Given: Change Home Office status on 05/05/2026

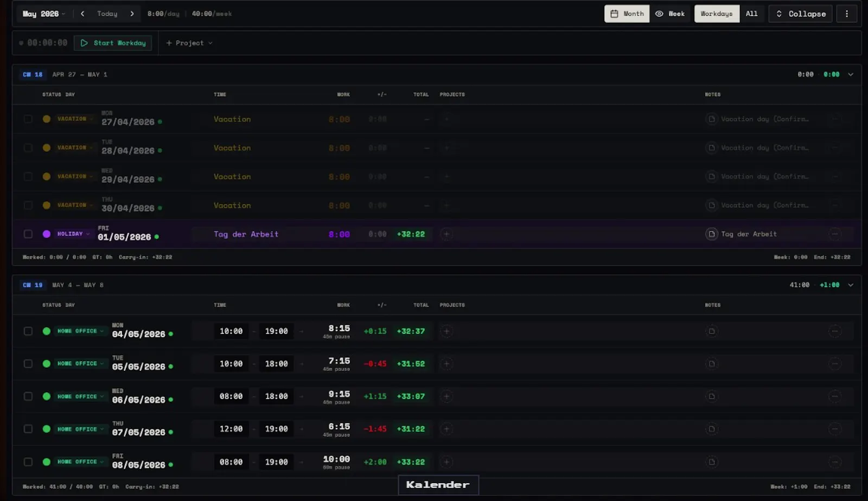Looking at the screenshot, I should pyautogui.click(x=80, y=364).
